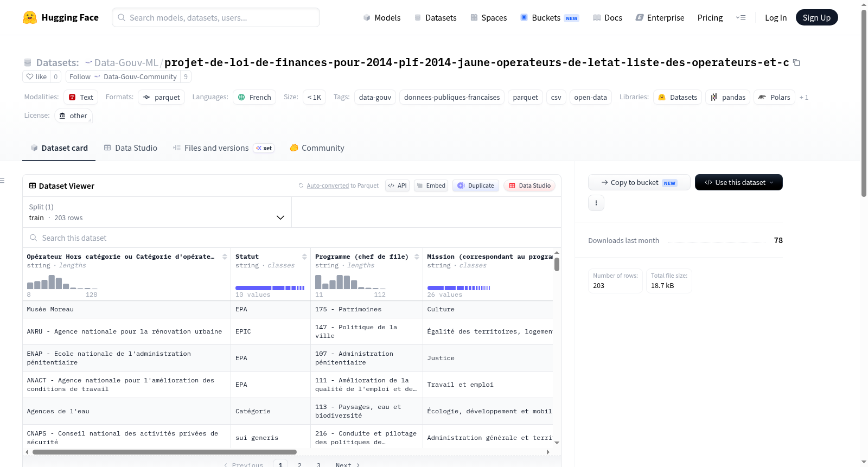This screenshot has height=467, width=868.
Task: Toggle the left sidebar menu icon
Action: tap(3, 181)
